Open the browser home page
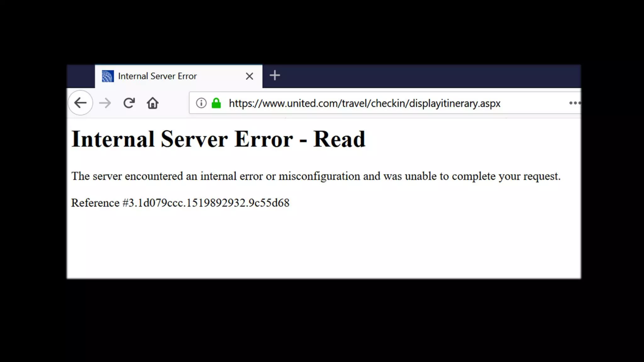This screenshot has width=644, height=362. click(x=153, y=103)
